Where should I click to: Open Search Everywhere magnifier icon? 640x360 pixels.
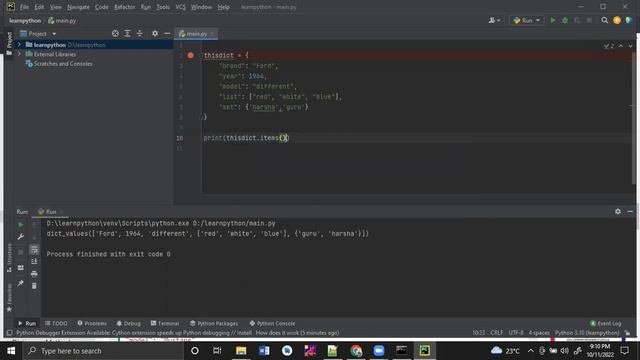click(604, 20)
